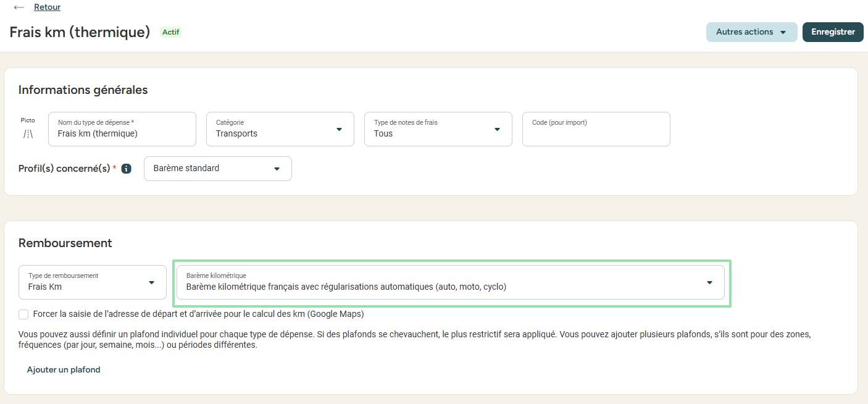Expand the Type de remboursement dropdown
Image resolution: width=868 pixels, height=404 pixels.
point(92,282)
